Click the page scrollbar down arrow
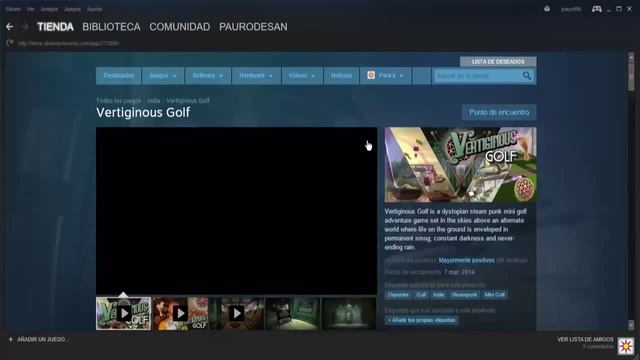640x360 pixels. [x=631, y=325]
